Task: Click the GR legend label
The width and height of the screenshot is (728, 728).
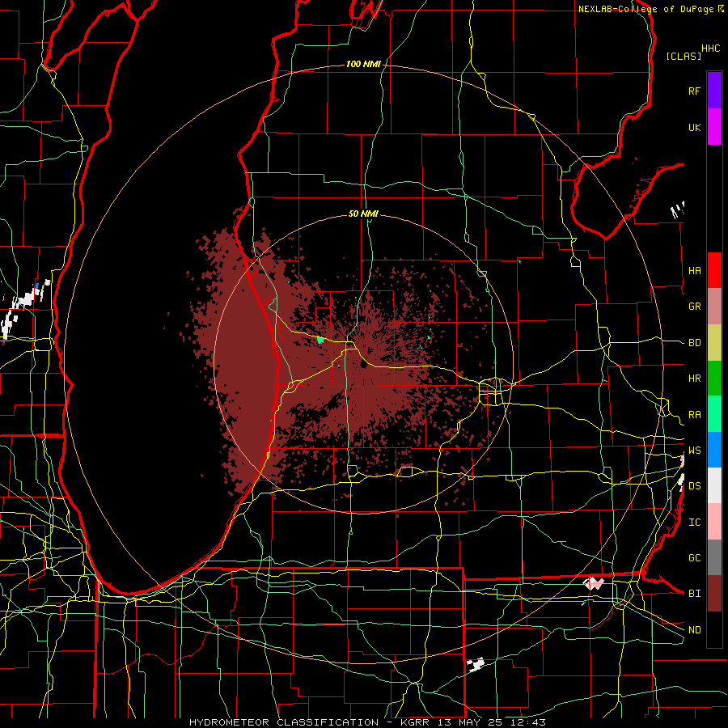Action: [694, 307]
